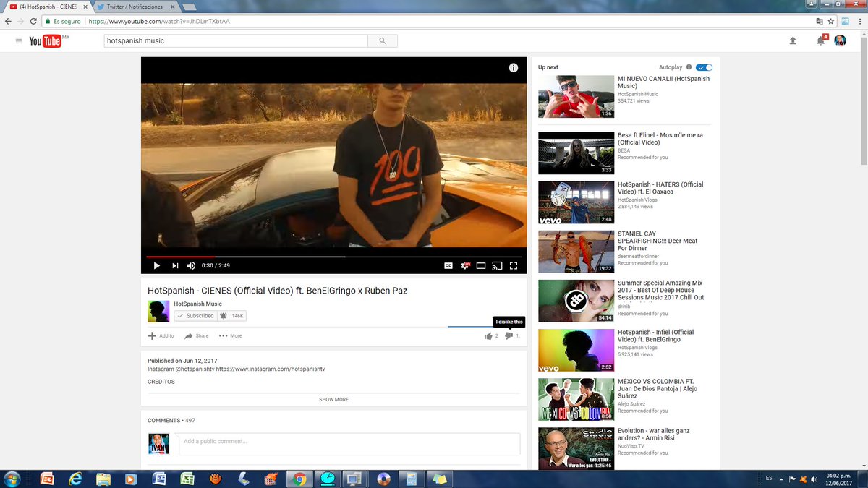Reload the page
Viewport: 868px width, 488px height.
pyautogui.click(x=33, y=22)
